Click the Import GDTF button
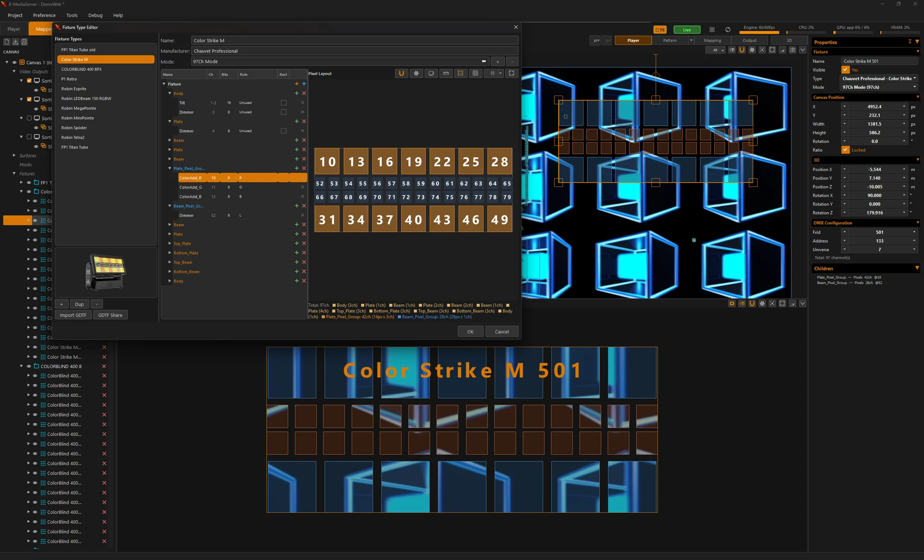 pos(73,315)
